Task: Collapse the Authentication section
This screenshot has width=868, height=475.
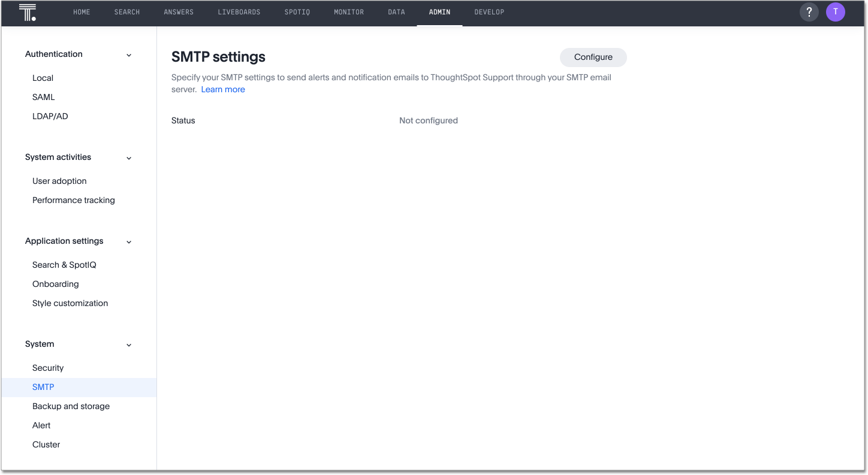Action: (128, 55)
